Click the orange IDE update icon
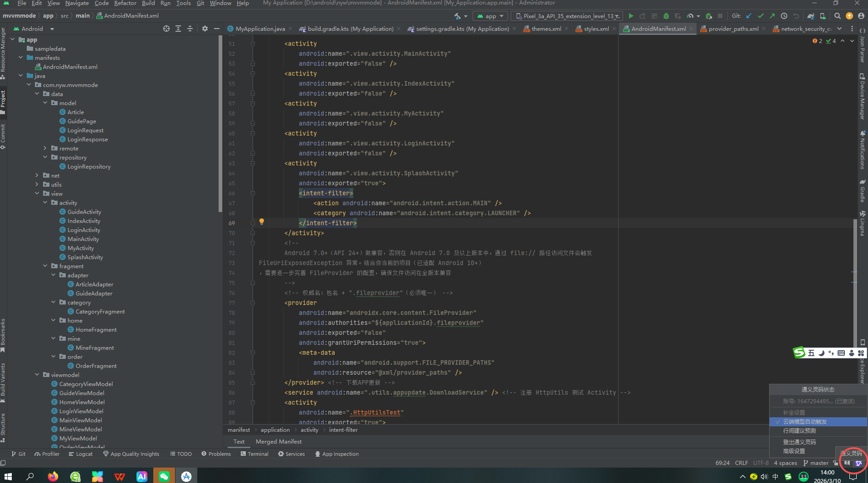 pyautogui.click(x=849, y=16)
